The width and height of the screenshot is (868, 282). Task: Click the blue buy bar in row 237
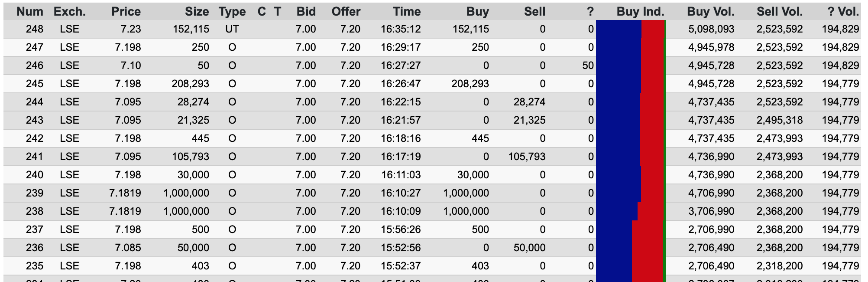click(614, 230)
